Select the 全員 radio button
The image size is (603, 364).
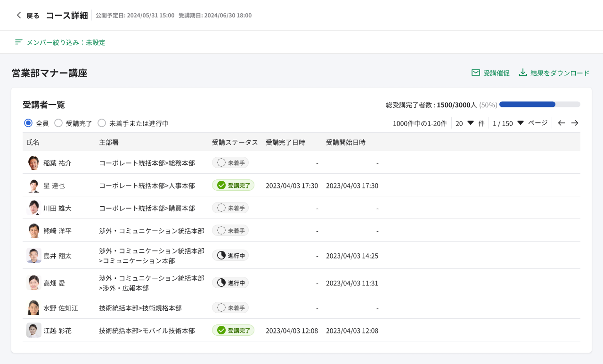pyautogui.click(x=28, y=123)
